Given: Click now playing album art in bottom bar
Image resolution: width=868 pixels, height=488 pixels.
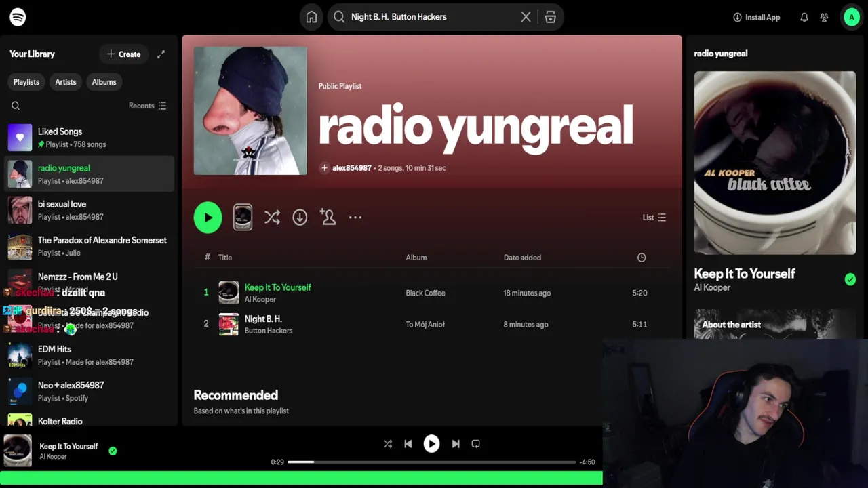Looking at the screenshot, I should click(x=18, y=451).
